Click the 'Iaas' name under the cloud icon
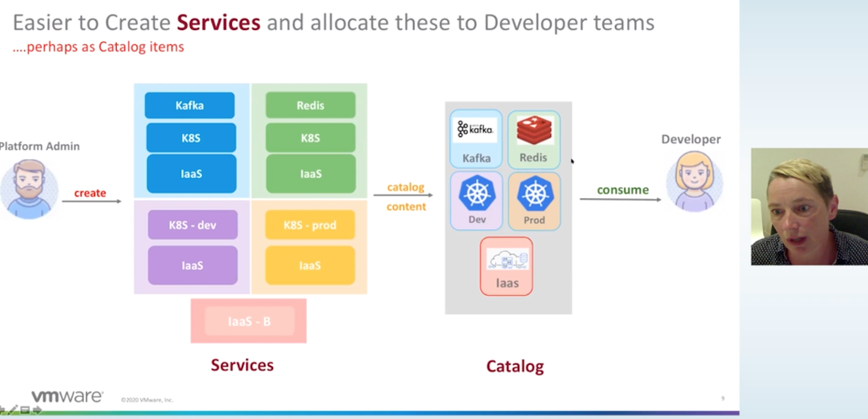Screen dimensions: 868x419 point(507,283)
